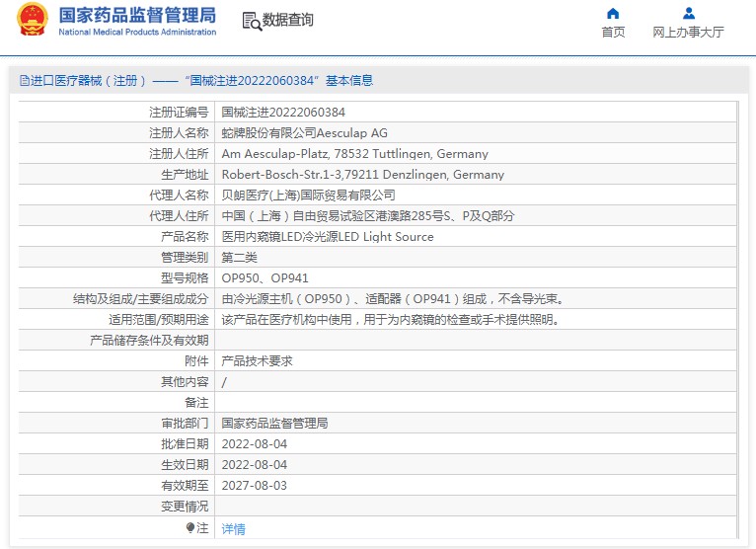
Task: Click 国家药品监督管理局 site title
Action: click(137, 16)
